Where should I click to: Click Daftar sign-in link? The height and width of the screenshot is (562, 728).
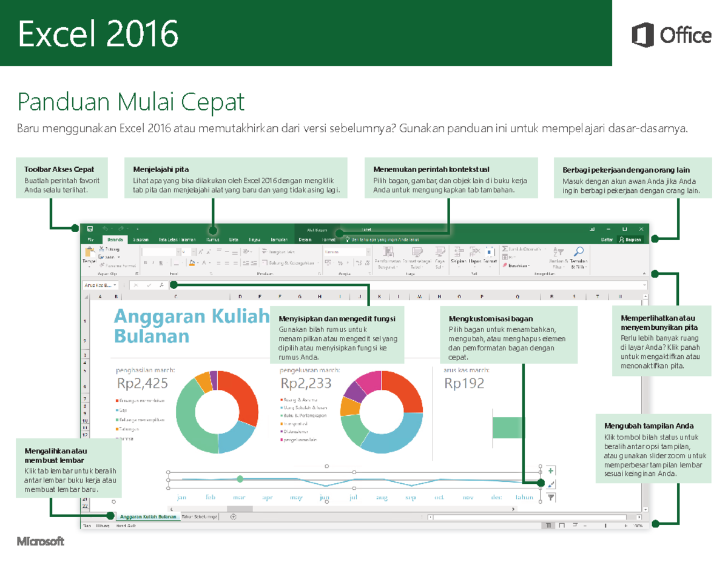coord(607,239)
